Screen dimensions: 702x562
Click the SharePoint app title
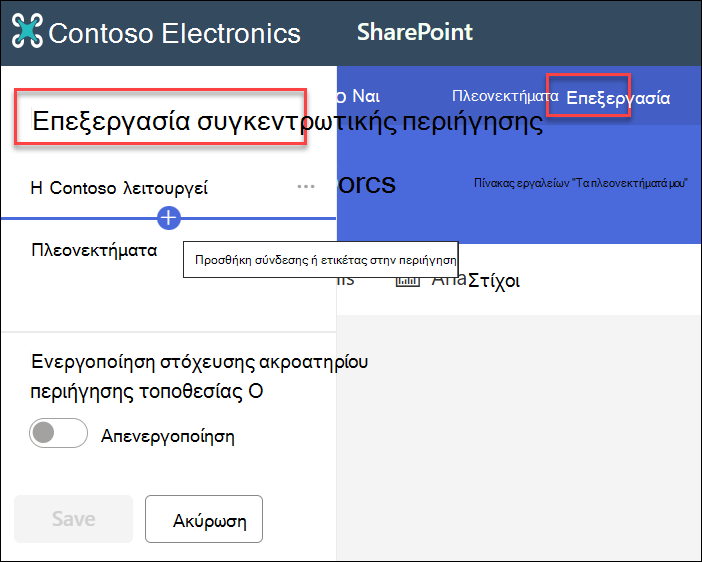point(415,32)
